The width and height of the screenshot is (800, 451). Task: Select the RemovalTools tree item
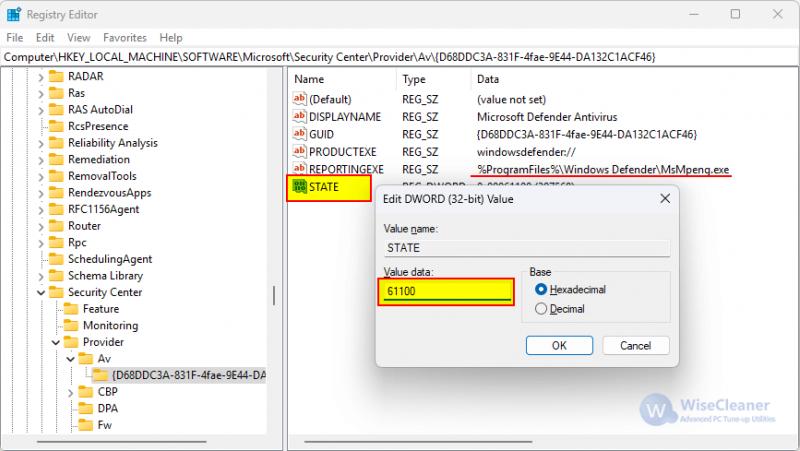103,176
